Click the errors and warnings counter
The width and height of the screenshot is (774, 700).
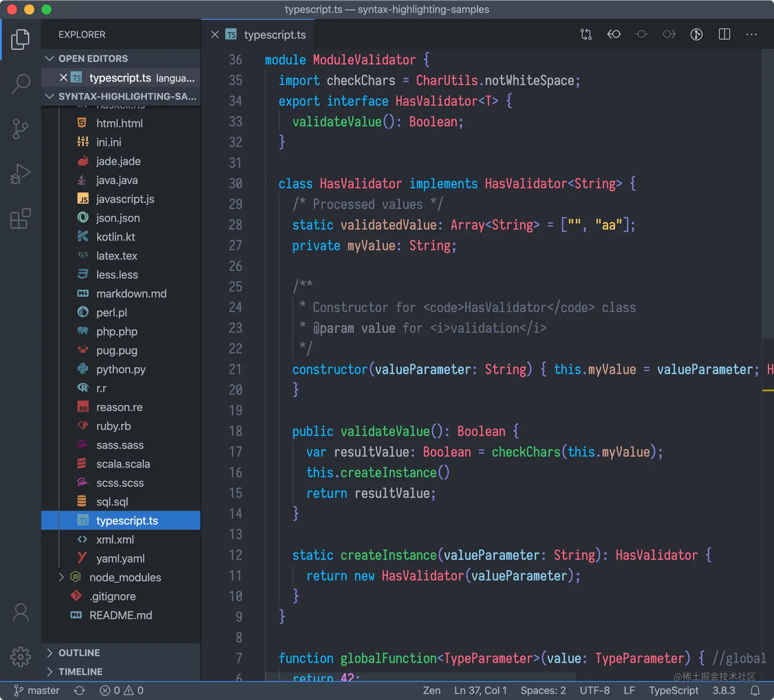(x=121, y=690)
